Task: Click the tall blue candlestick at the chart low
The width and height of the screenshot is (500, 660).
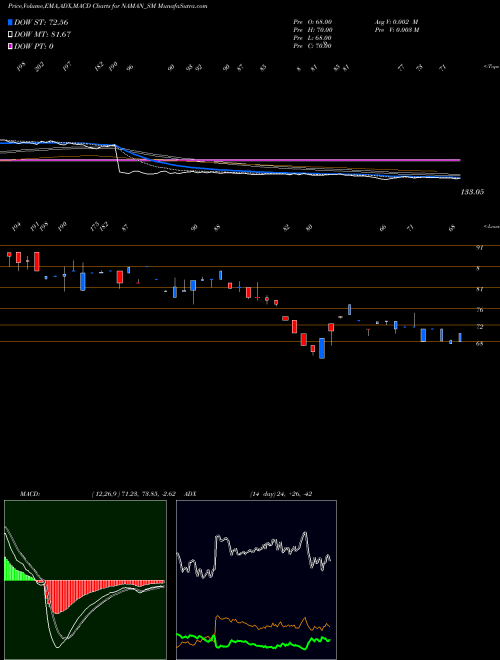Action: click(322, 348)
